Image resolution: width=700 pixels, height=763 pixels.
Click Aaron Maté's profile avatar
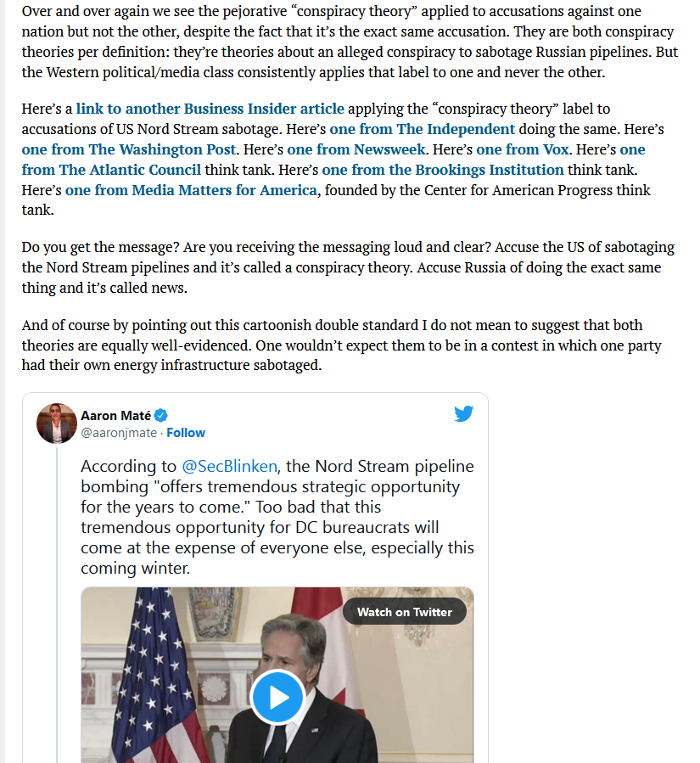pos(57,424)
